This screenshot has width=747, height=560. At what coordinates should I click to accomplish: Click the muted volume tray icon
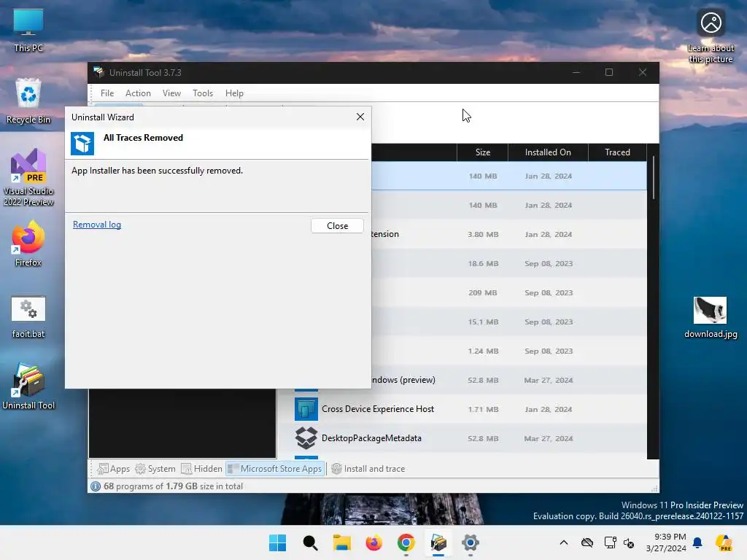pos(629,542)
